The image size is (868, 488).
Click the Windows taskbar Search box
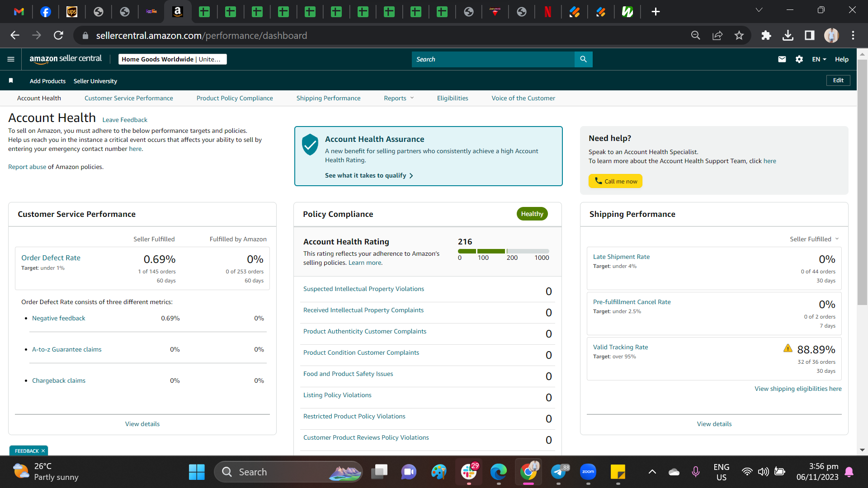click(288, 472)
